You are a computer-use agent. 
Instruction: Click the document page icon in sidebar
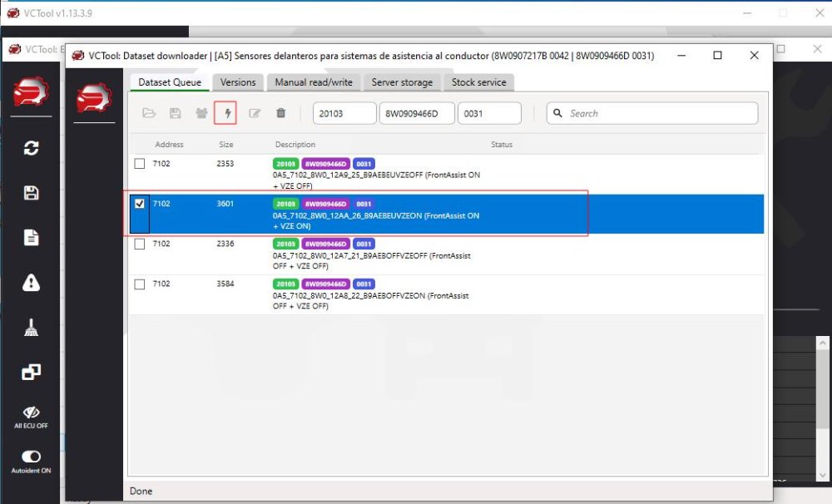tap(31, 238)
